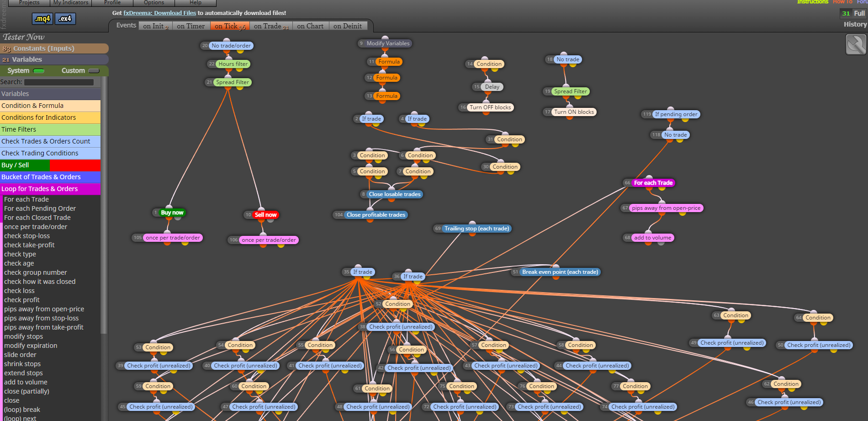
Task: Select 'For each Closed Trade' list item
Action: (37, 218)
